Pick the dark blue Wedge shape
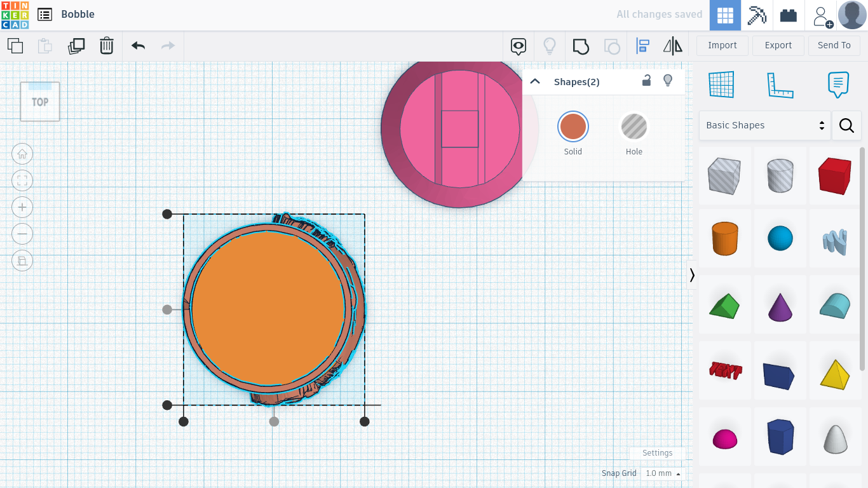The image size is (868, 488). [780, 376]
